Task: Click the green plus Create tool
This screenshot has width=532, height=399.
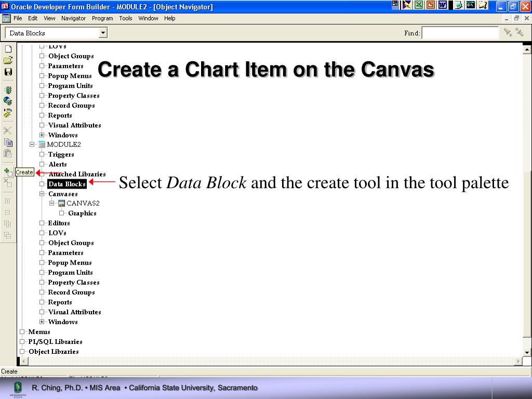Action: click(x=8, y=172)
